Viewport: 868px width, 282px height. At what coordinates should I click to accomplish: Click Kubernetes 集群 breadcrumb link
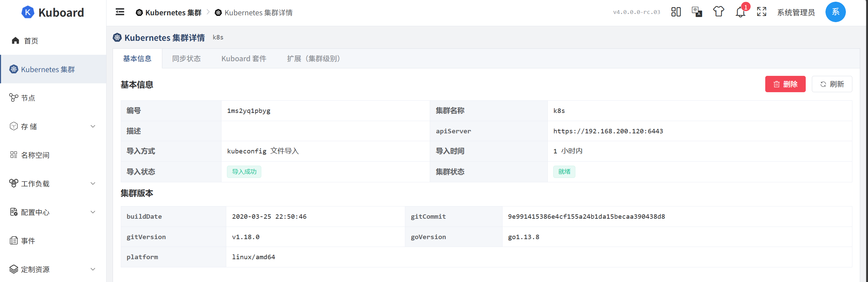coord(169,13)
